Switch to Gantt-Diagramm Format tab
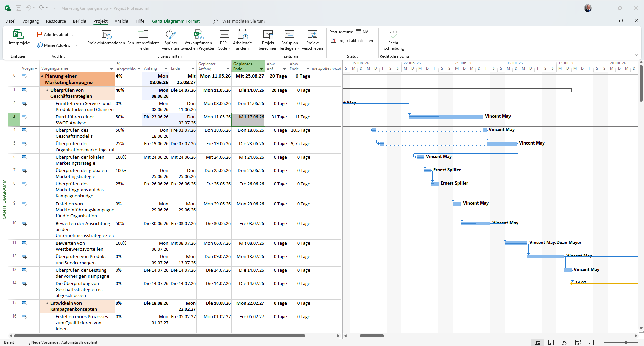 (176, 21)
